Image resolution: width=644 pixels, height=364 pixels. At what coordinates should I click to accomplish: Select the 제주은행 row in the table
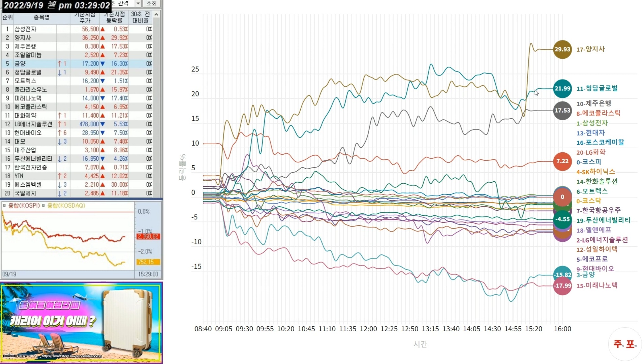click(x=77, y=46)
